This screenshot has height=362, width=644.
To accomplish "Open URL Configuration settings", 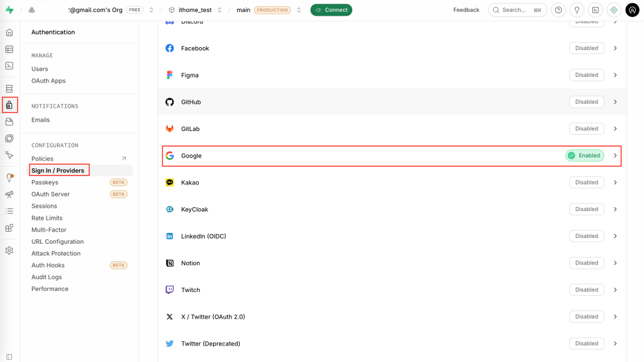I will click(57, 242).
